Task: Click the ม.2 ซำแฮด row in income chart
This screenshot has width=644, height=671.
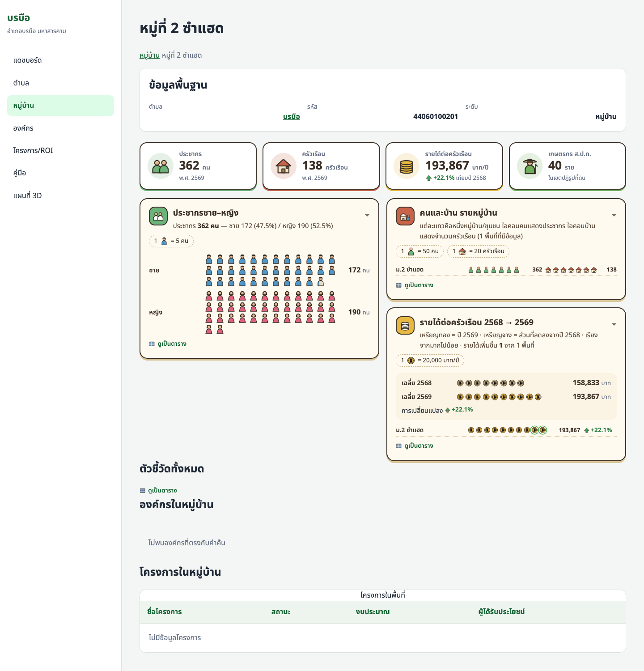Action: pos(506,430)
